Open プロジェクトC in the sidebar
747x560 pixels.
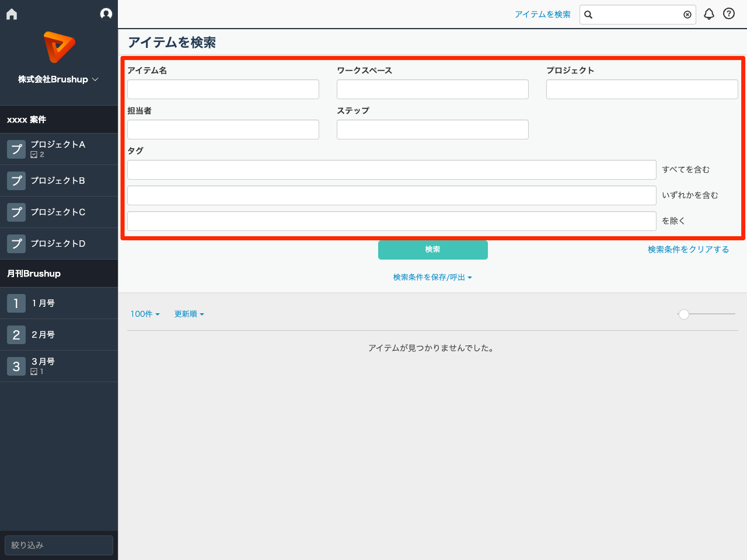tap(59, 212)
